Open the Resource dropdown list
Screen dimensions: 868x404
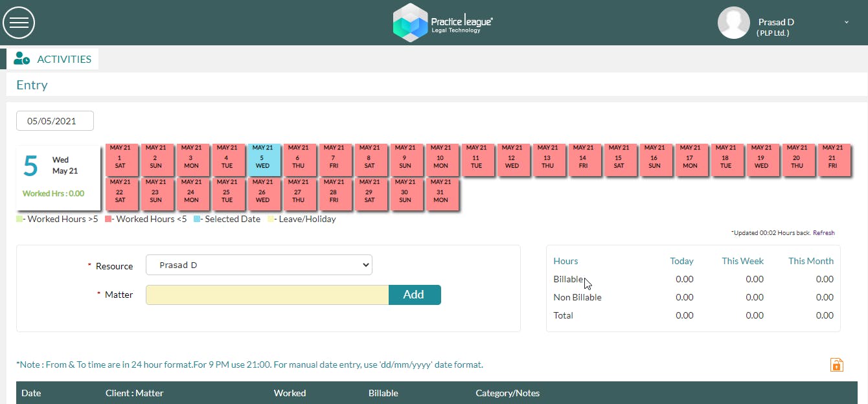point(259,265)
